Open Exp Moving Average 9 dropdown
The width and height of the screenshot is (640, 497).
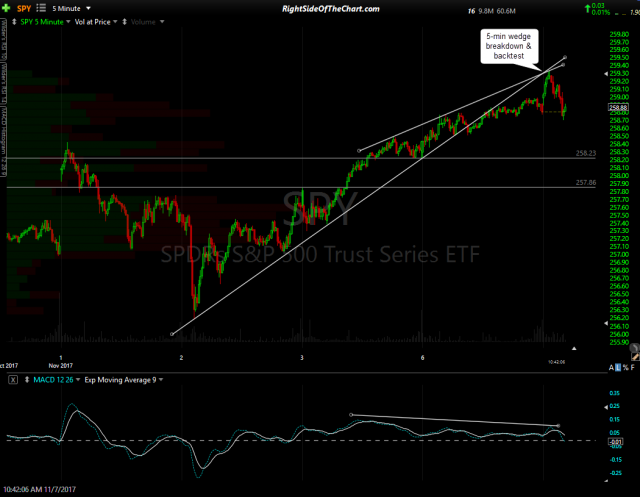point(161,380)
